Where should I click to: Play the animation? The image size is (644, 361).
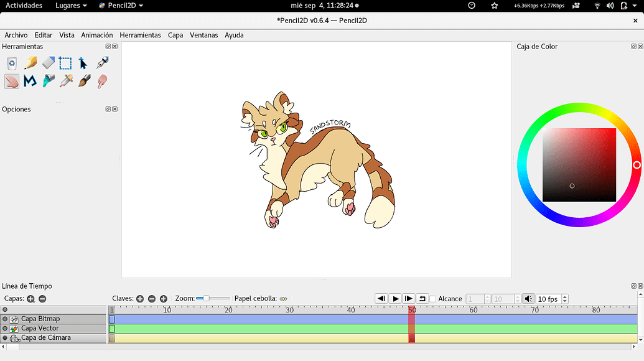coord(395,299)
